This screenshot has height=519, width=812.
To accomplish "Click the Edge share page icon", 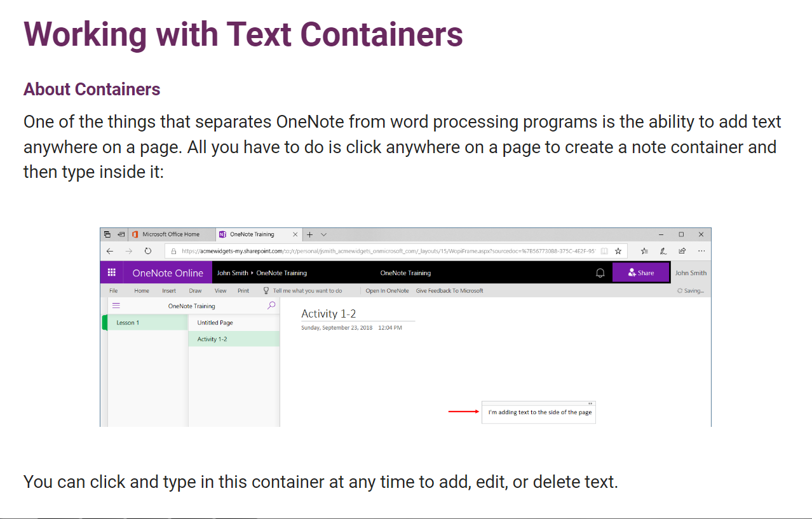I will pos(682,251).
